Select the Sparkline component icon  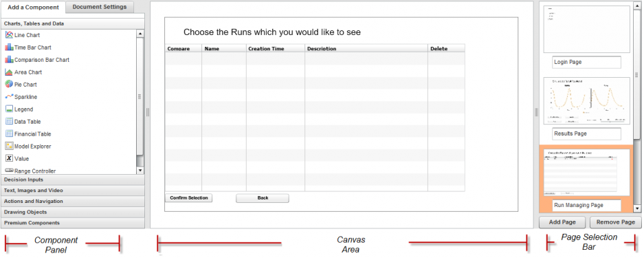(x=9, y=97)
